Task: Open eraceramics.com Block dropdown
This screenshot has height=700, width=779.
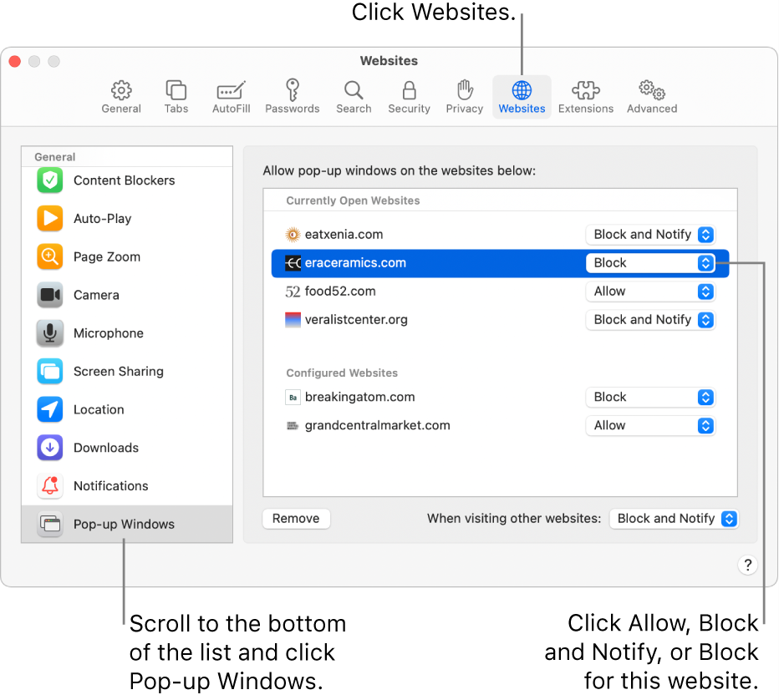Action: (650, 262)
